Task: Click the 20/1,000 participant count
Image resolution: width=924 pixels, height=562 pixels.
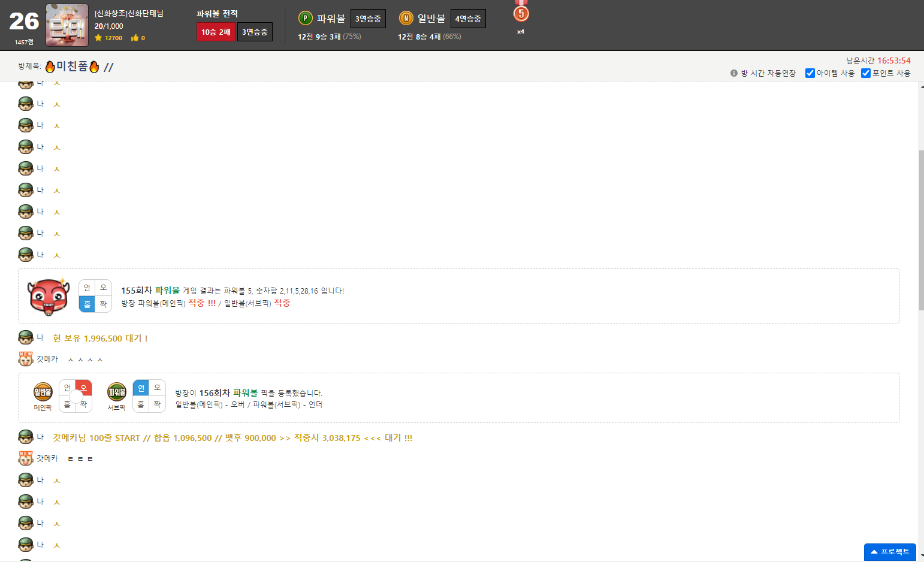Action: (x=109, y=26)
